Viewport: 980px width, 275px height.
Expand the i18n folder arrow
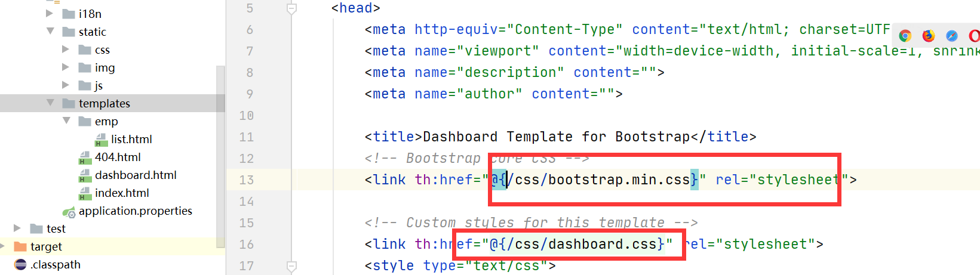tap(50, 13)
